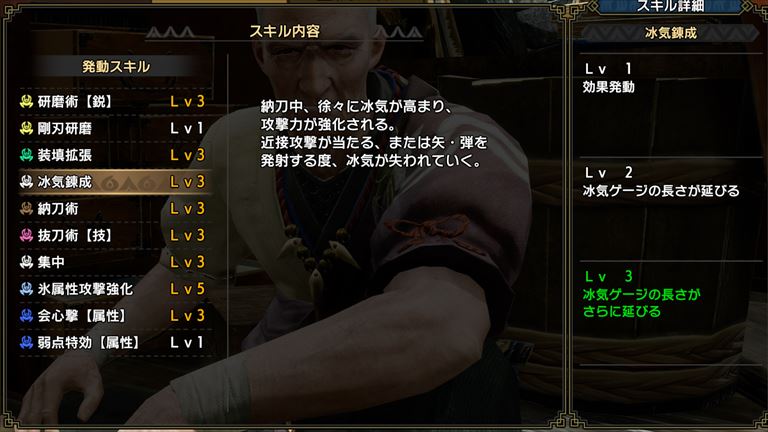The image size is (768, 432).
Task: Click the green icon beside 装填拡張
Action: [x=26, y=155]
